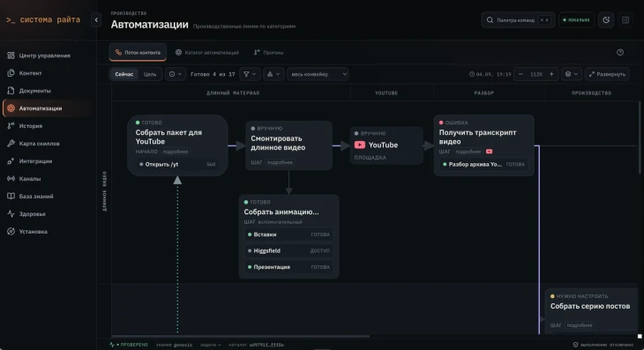Open подробнее link on transcript node
Viewport: 644px width, 350px height.
point(468,152)
